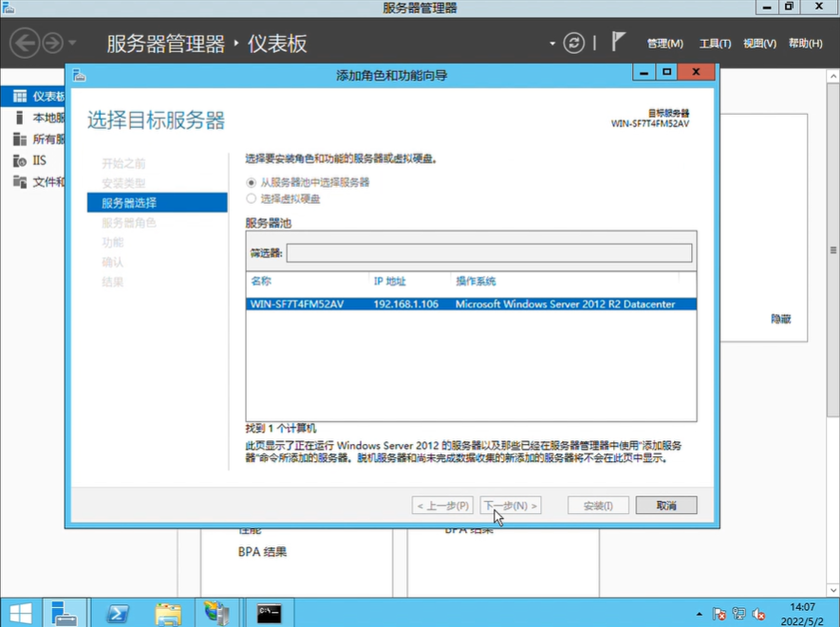The image size is (840, 627).
Task: Click the back navigation arrow in Server Manager
Action: (x=25, y=43)
